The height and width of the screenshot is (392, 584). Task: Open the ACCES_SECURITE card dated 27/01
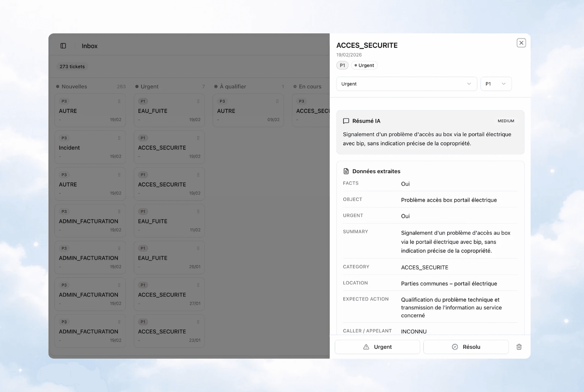point(169,295)
